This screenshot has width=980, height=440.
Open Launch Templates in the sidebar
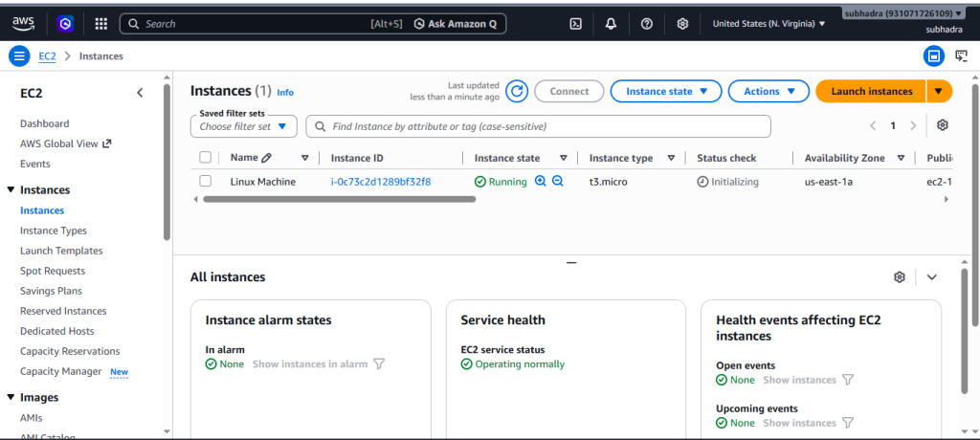pyautogui.click(x=61, y=251)
